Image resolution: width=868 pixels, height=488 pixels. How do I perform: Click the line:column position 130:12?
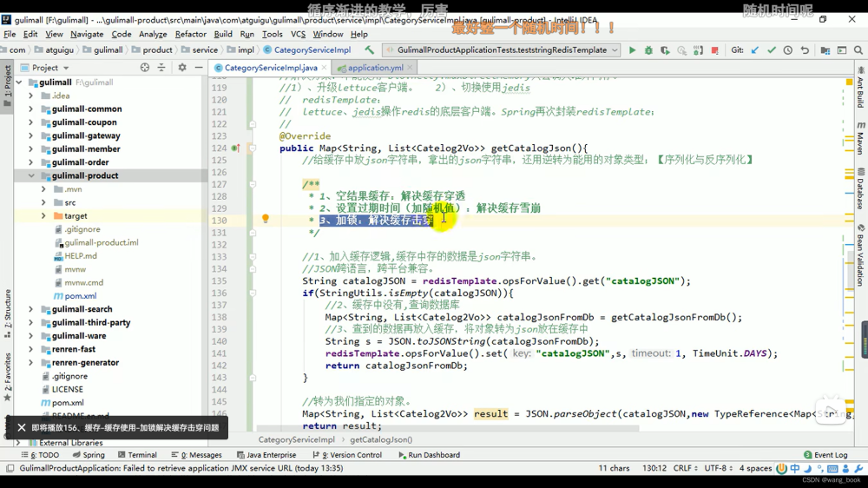[x=654, y=468]
